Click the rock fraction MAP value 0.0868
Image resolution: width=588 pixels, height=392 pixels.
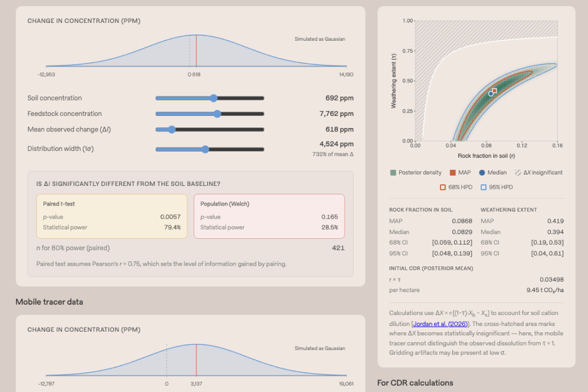462,221
